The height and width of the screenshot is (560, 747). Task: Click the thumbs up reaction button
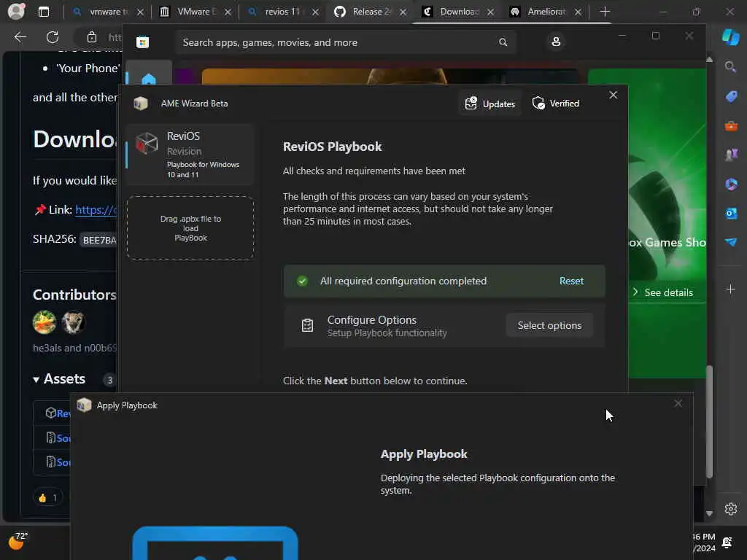47,497
